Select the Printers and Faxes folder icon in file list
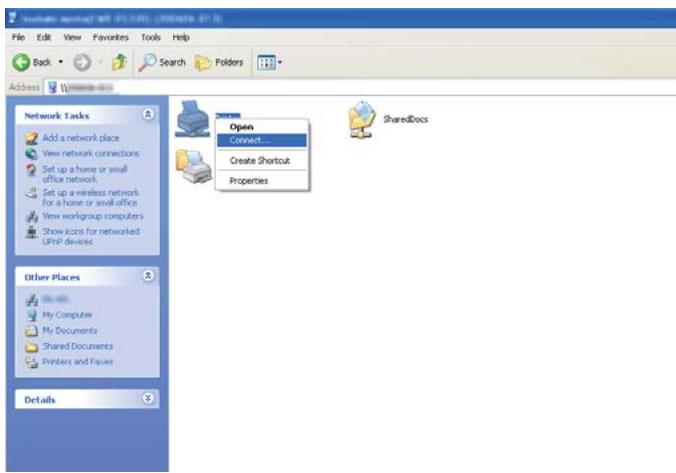The height and width of the screenshot is (473, 676). (194, 166)
